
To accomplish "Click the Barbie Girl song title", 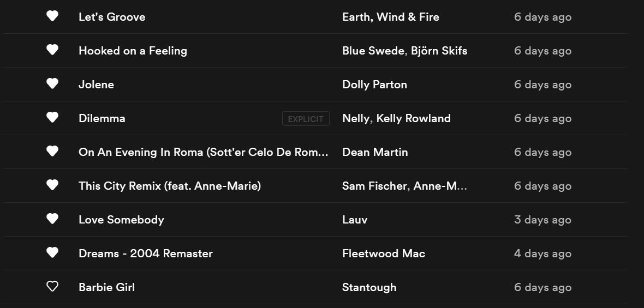I will (106, 287).
